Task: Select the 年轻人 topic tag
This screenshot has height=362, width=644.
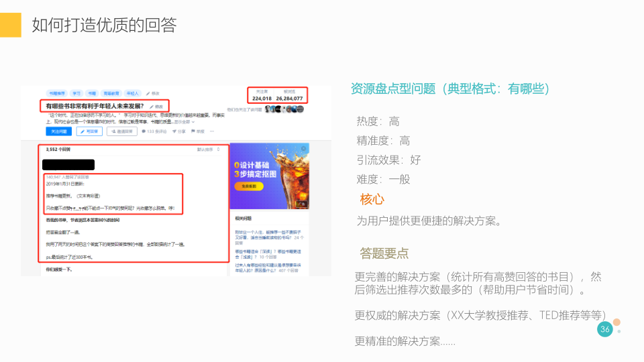Action: 133,94
